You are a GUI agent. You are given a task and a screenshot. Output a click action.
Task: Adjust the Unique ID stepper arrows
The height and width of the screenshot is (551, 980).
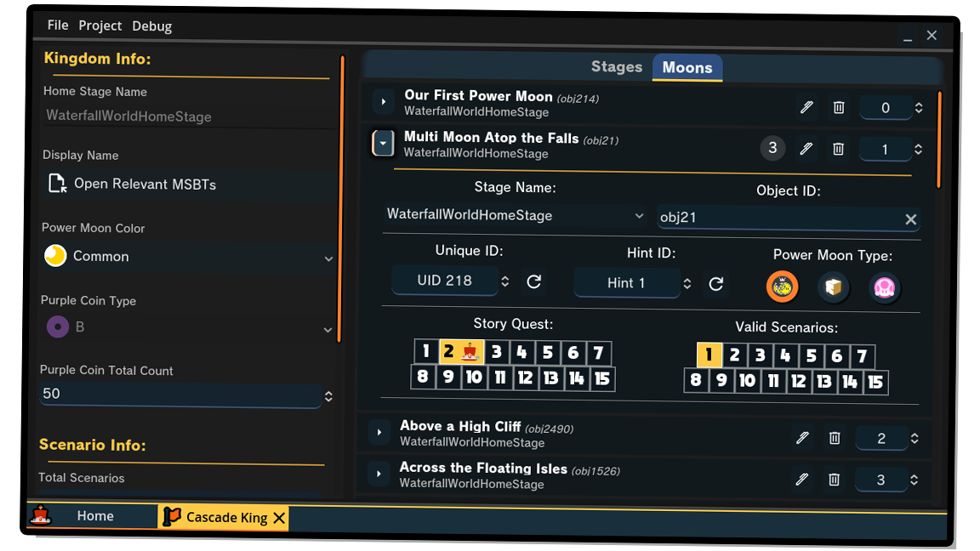pos(505,281)
